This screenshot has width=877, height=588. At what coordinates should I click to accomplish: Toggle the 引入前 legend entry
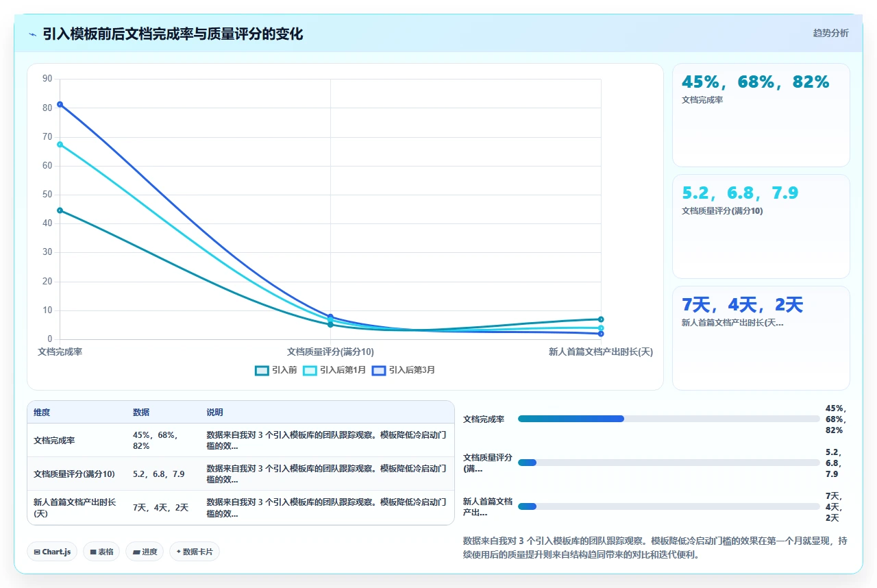pyautogui.click(x=275, y=370)
